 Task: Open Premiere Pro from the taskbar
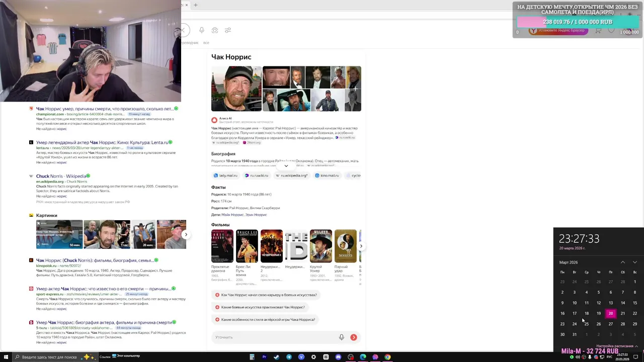(x=264, y=357)
